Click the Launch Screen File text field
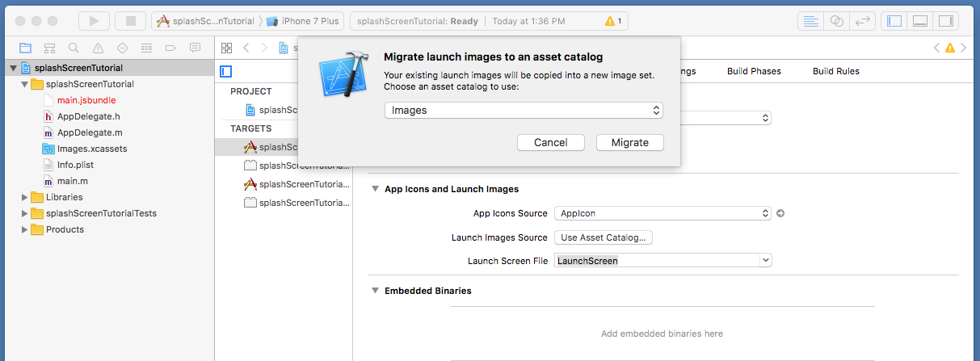Image resolution: width=980 pixels, height=361 pixels. coord(657,261)
